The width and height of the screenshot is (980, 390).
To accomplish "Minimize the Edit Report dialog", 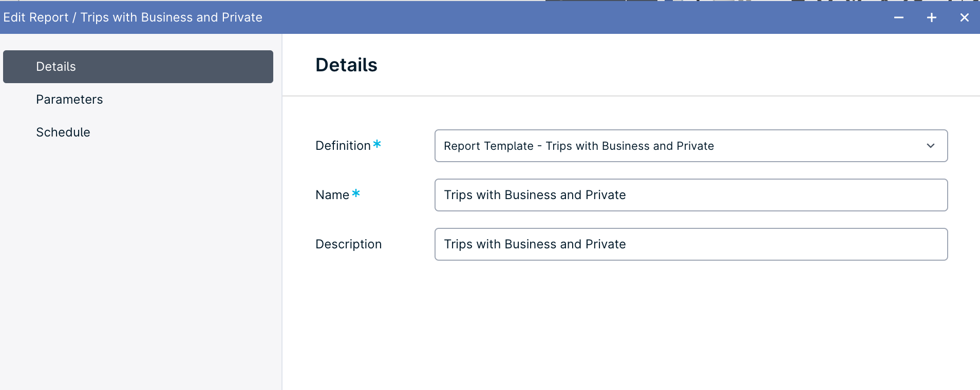I will click(899, 17).
